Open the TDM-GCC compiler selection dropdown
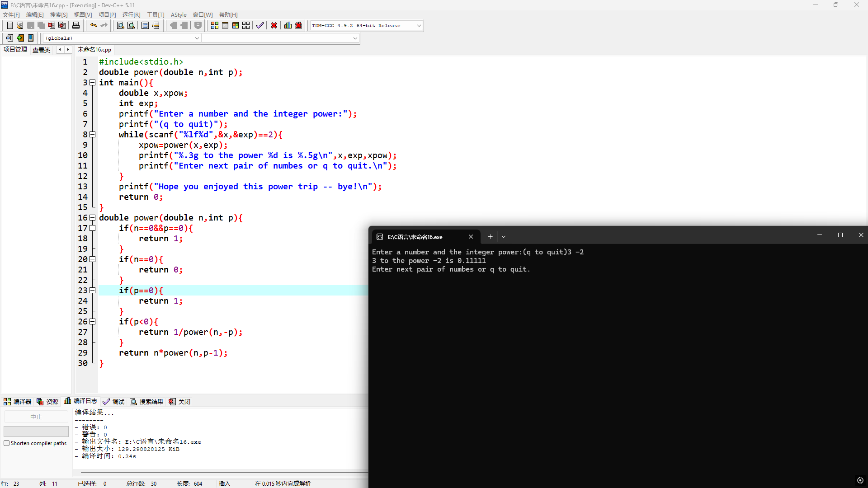The height and width of the screenshot is (488, 868). pyautogui.click(x=419, y=26)
